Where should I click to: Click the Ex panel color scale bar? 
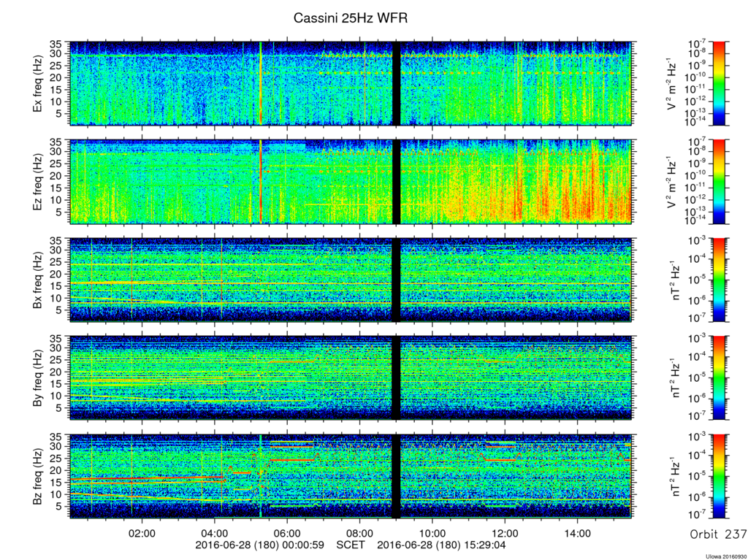pos(719,83)
